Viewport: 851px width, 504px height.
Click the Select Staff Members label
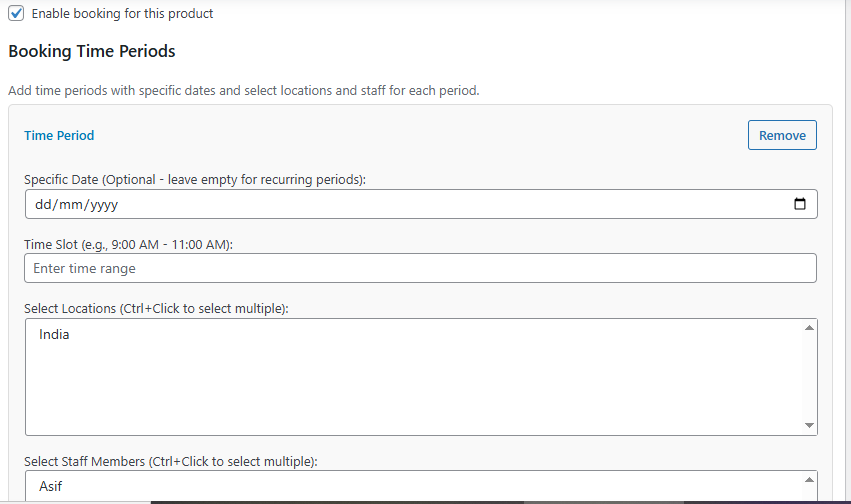pos(170,461)
